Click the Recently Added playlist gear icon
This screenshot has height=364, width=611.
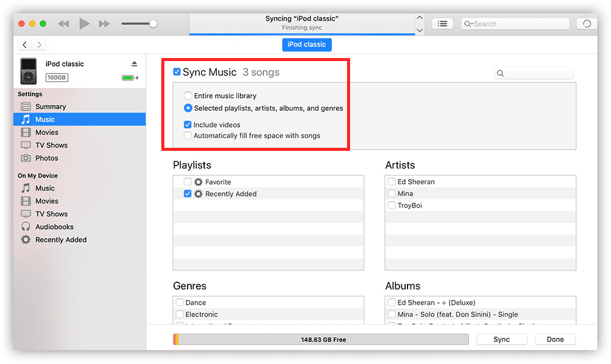(199, 194)
